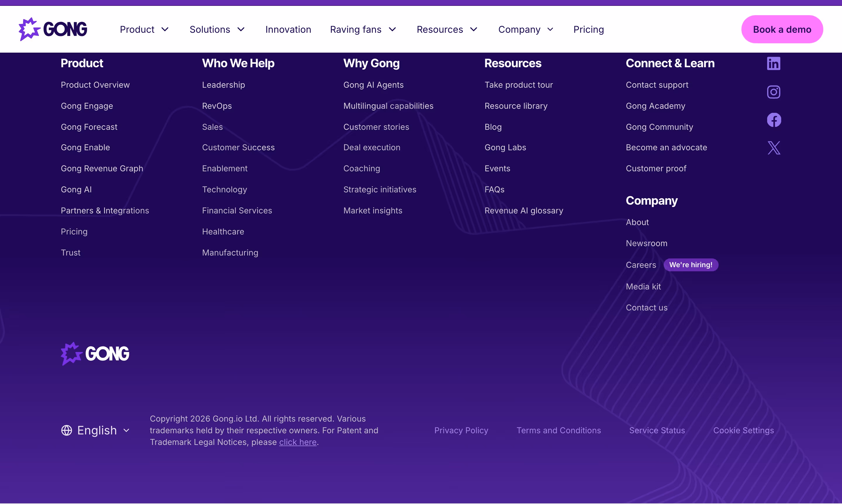The width and height of the screenshot is (842, 504).
Task: Click the We're hiring! badge
Action: [x=691, y=265]
